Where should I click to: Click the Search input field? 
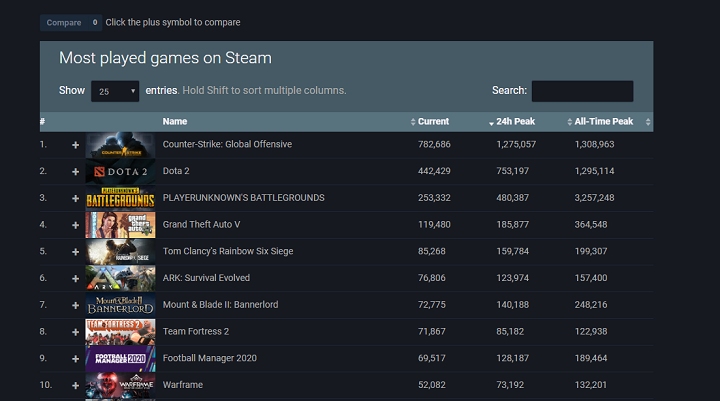click(582, 91)
